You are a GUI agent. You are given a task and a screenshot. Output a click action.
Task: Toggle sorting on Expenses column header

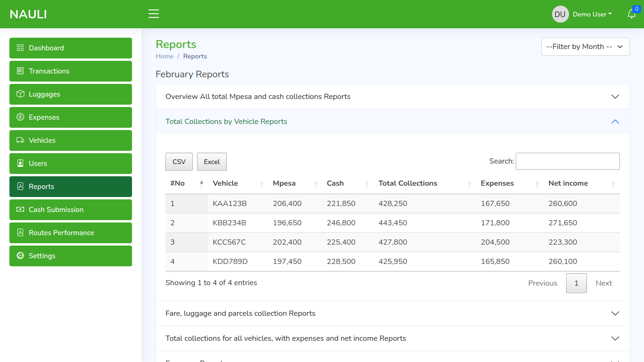point(497,183)
